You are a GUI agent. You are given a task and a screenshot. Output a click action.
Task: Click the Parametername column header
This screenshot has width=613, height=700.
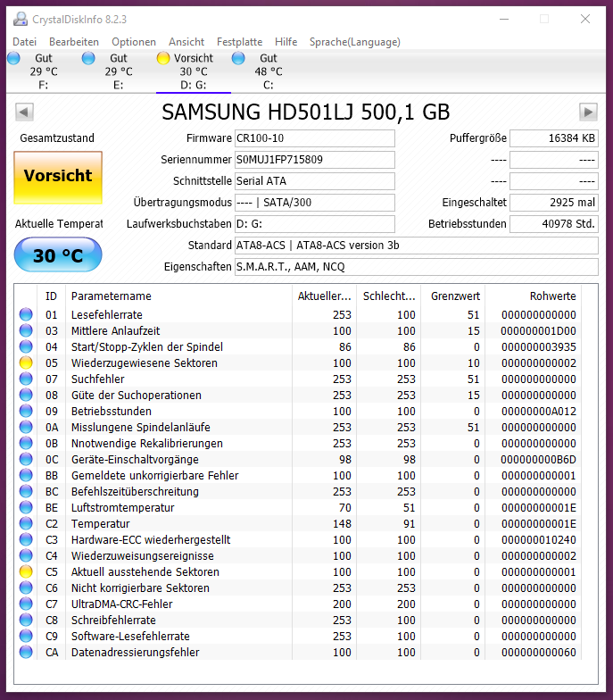[178, 296]
